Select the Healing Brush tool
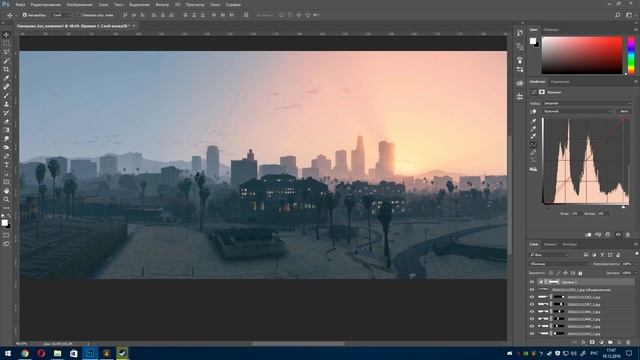 coord(6,87)
